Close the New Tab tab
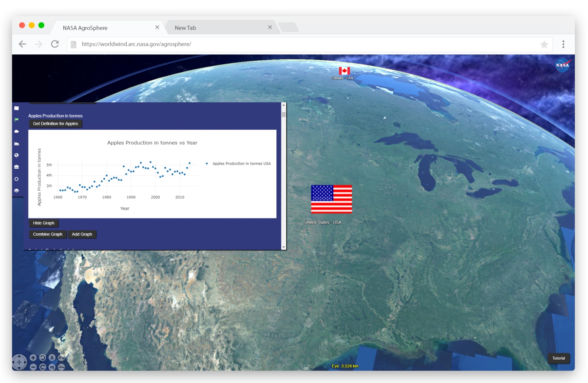Image resolution: width=588 pixels, height=383 pixels. point(270,27)
